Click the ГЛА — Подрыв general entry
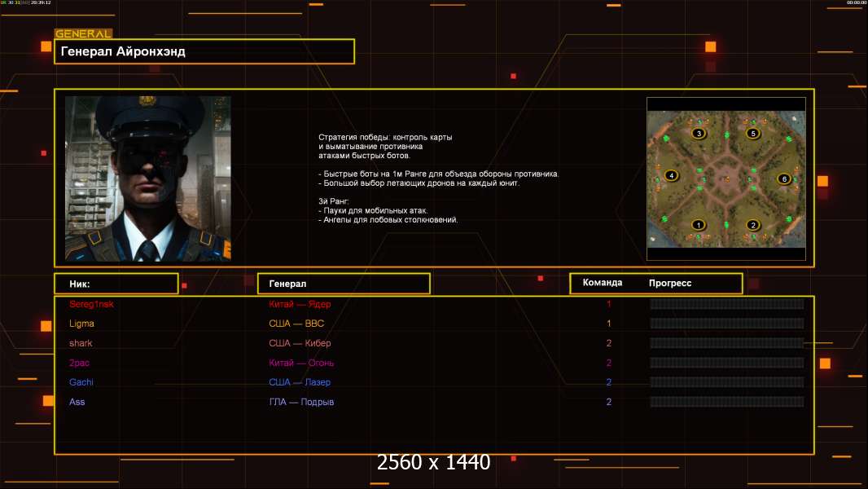 click(x=301, y=402)
